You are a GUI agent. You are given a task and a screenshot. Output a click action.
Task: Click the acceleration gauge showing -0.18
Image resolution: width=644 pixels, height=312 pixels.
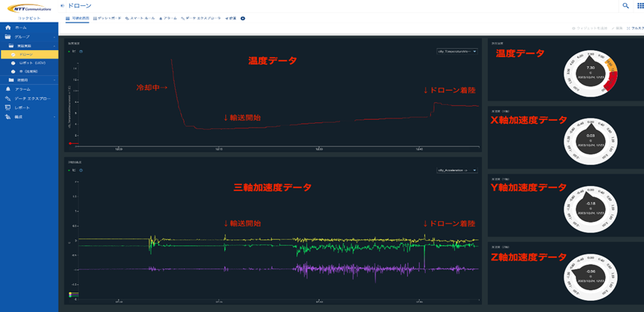[590, 208]
